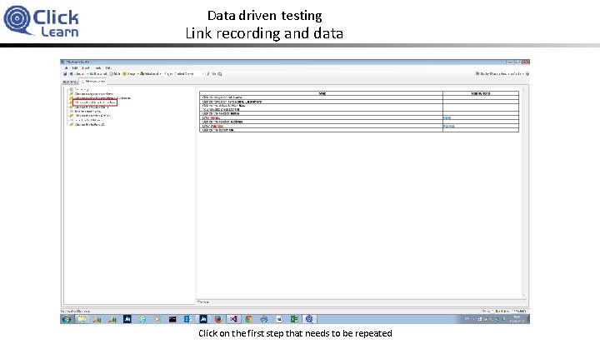Click the round help icon at toolbar's right end
Viewport: 600px width, 364px height.
[x=527, y=74]
